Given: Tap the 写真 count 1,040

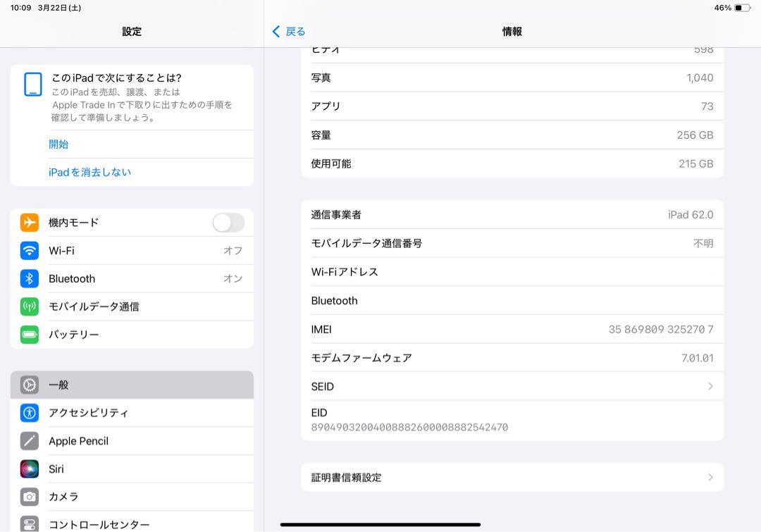Looking at the screenshot, I should (x=700, y=78).
